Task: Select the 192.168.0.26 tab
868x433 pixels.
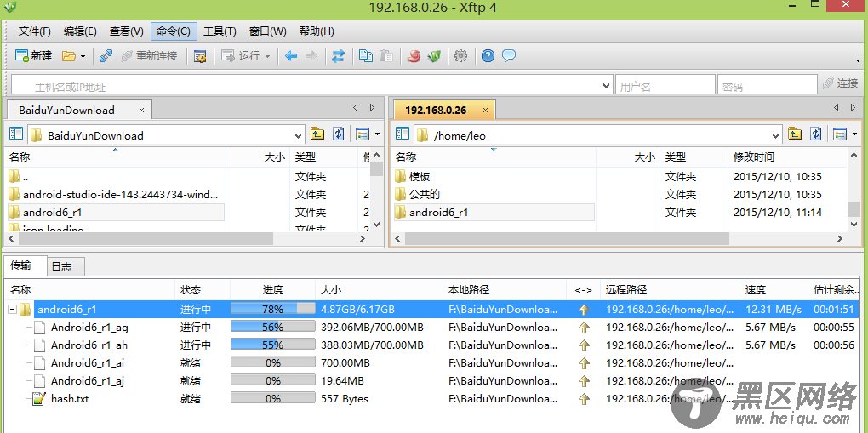Action: coord(436,111)
